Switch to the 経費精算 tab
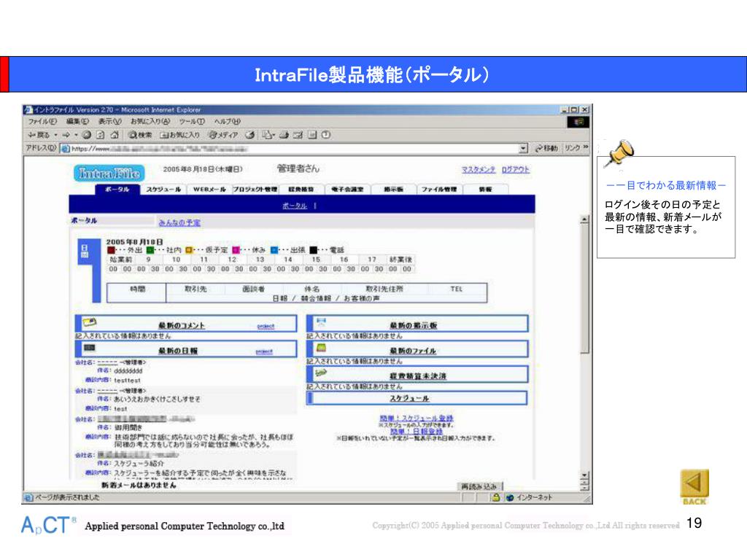 pyautogui.click(x=301, y=190)
